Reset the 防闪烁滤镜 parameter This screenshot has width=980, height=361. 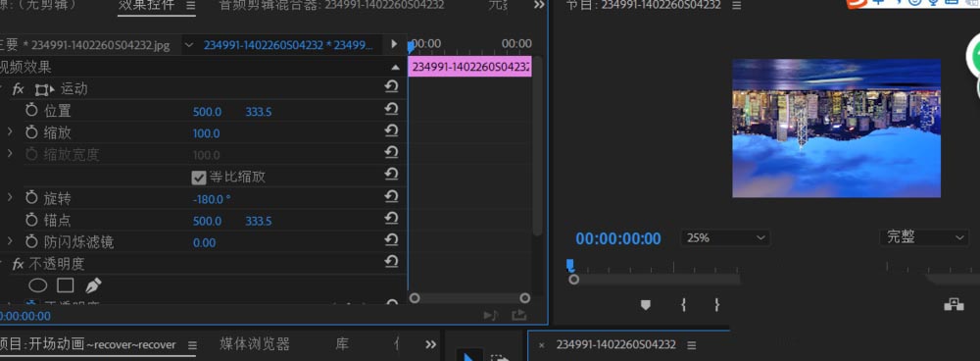tap(391, 240)
